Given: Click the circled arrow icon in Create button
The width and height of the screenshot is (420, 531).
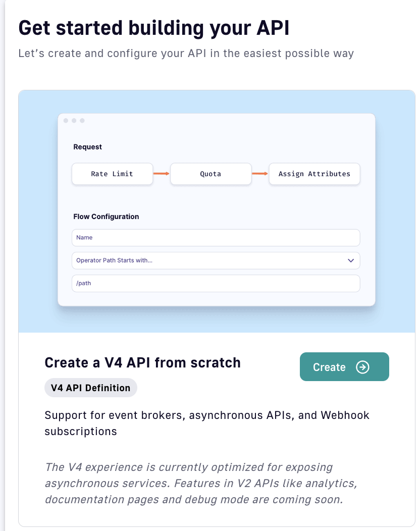Looking at the screenshot, I should pyautogui.click(x=362, y=367).
